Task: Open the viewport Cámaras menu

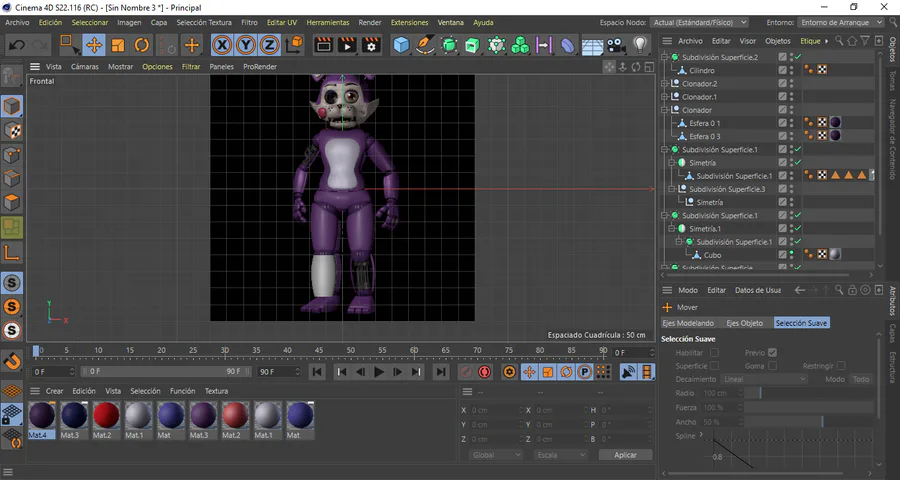Action: [85, 67]
